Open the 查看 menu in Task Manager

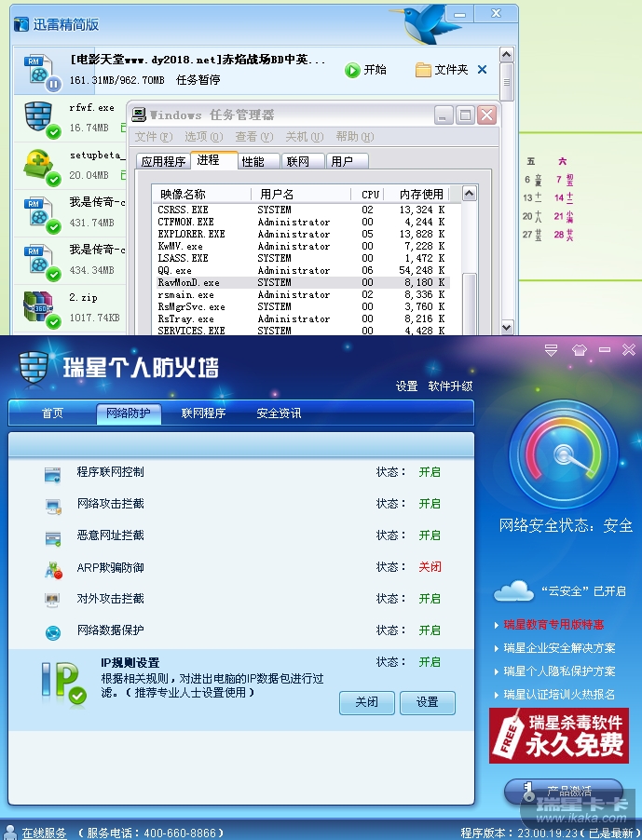coord(254,137)
